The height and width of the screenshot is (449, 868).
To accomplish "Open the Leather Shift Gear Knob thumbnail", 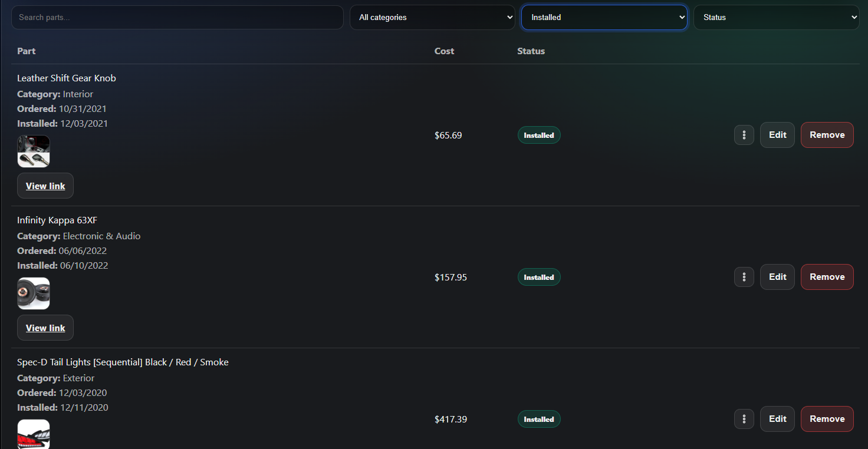I will (x=34, y=151).
